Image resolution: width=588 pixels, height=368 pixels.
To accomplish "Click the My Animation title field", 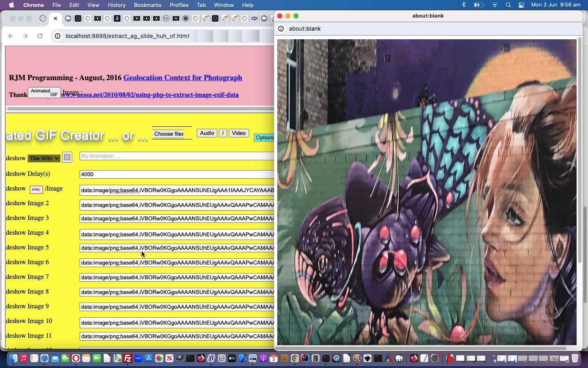I will pos(177,156).
